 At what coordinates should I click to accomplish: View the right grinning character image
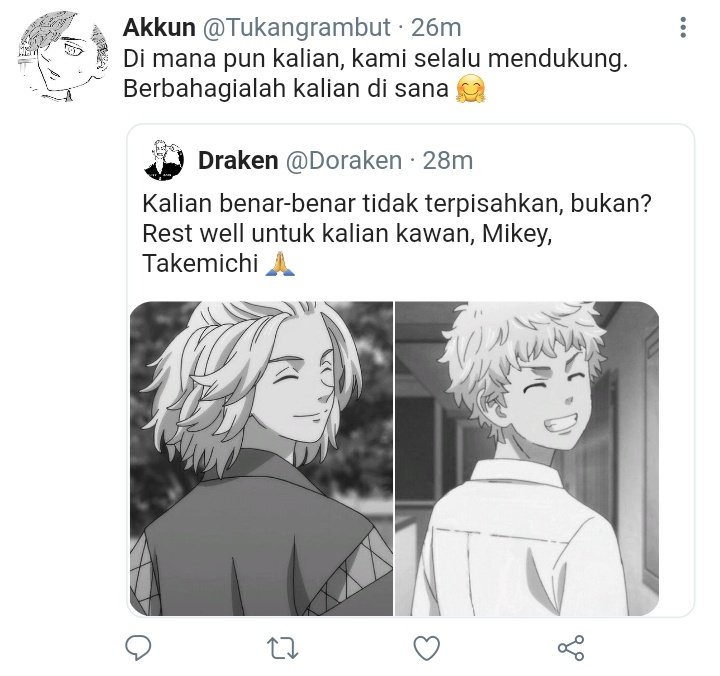(x=527, y=458)
